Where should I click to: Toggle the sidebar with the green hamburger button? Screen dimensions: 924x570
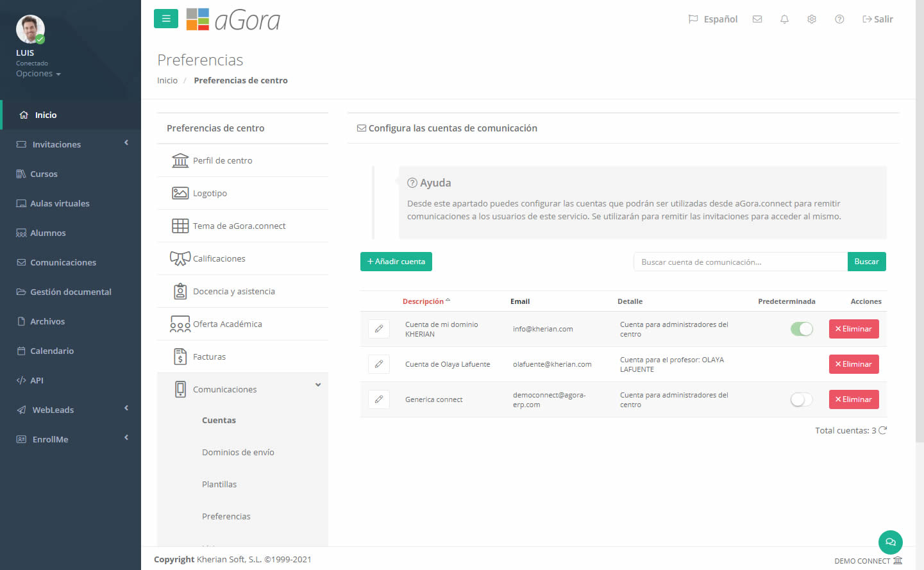[x=166, y=19]
